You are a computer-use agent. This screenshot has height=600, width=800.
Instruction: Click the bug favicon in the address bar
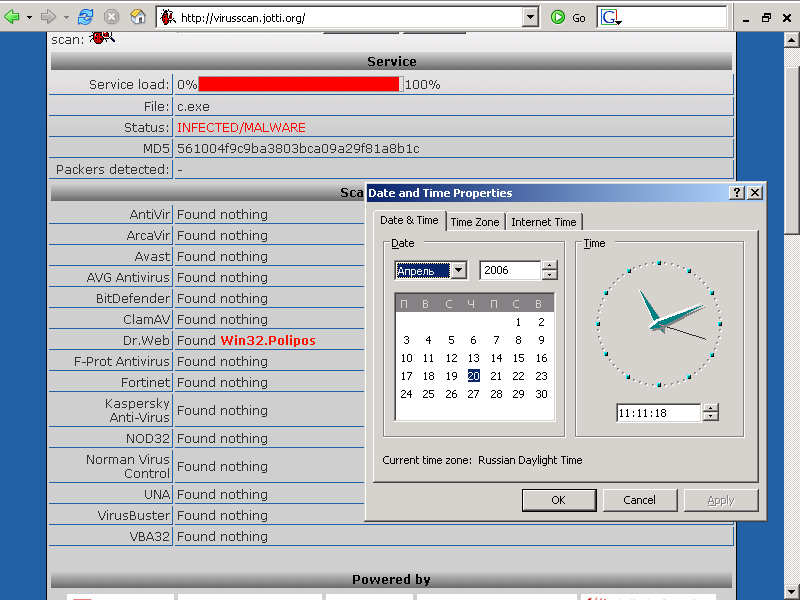point(167,18)
